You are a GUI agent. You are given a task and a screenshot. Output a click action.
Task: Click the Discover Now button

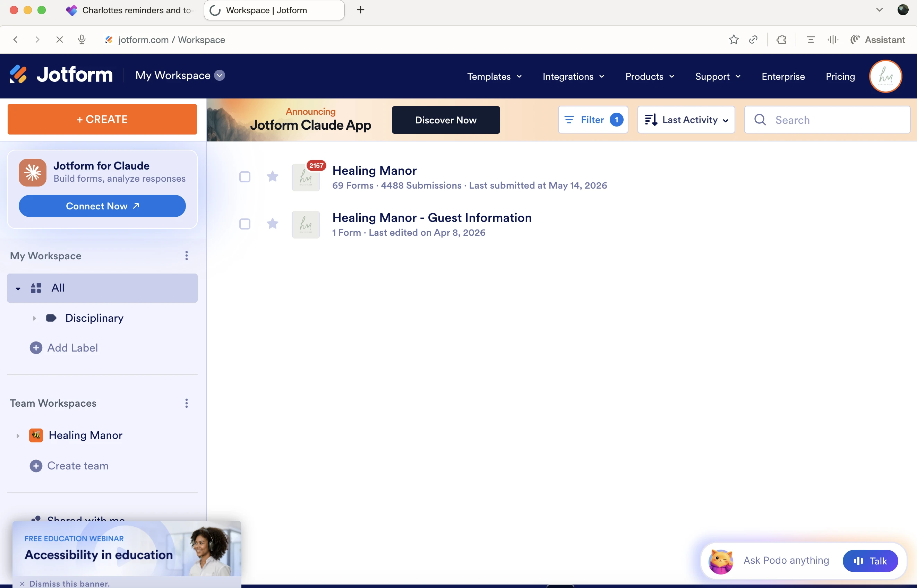(446, 120)
